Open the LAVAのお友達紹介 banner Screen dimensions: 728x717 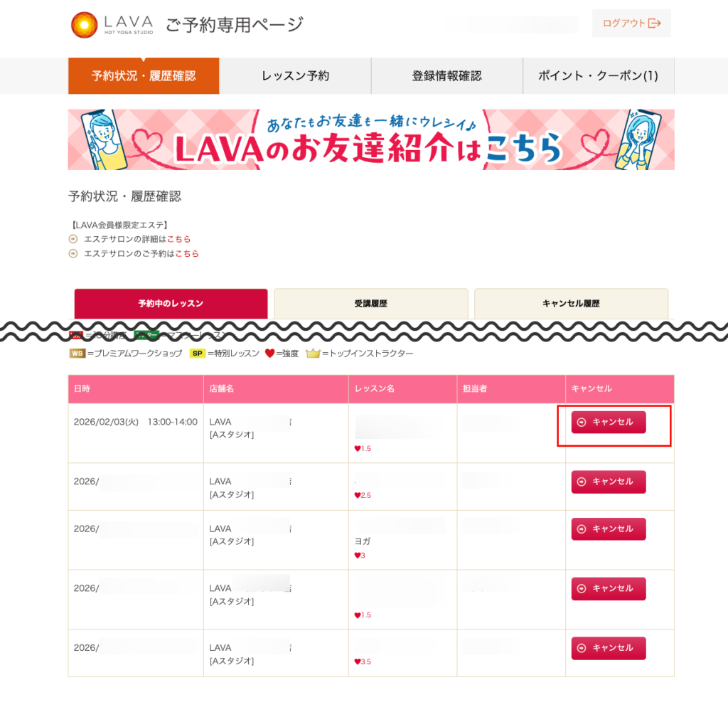click(371, 139)
